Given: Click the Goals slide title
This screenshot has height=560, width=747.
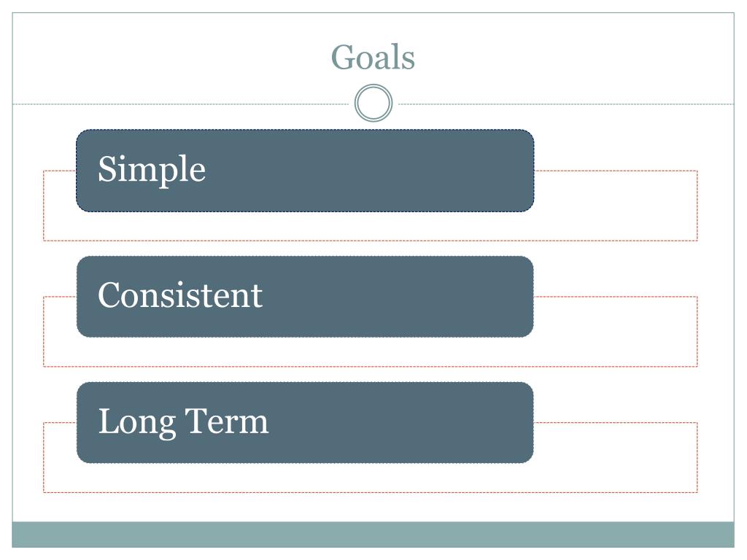Looking at the screenshot, I should [373, 58].
